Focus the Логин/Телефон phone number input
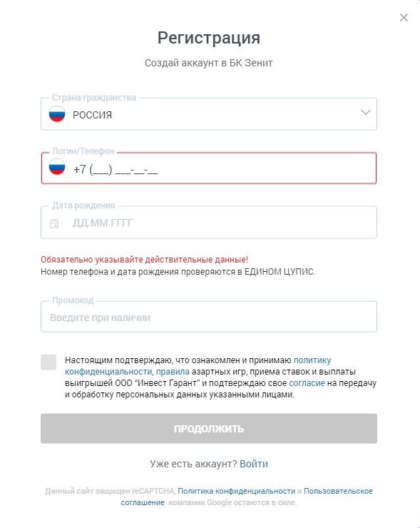Viewport: 420px width, 528px height. (x=209, y=168)
